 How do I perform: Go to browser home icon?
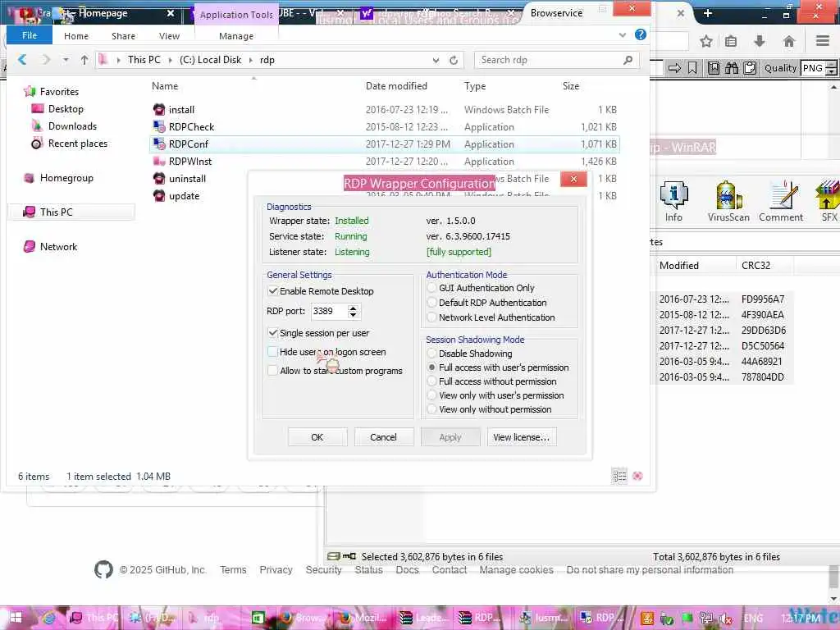tap(788, 41)
